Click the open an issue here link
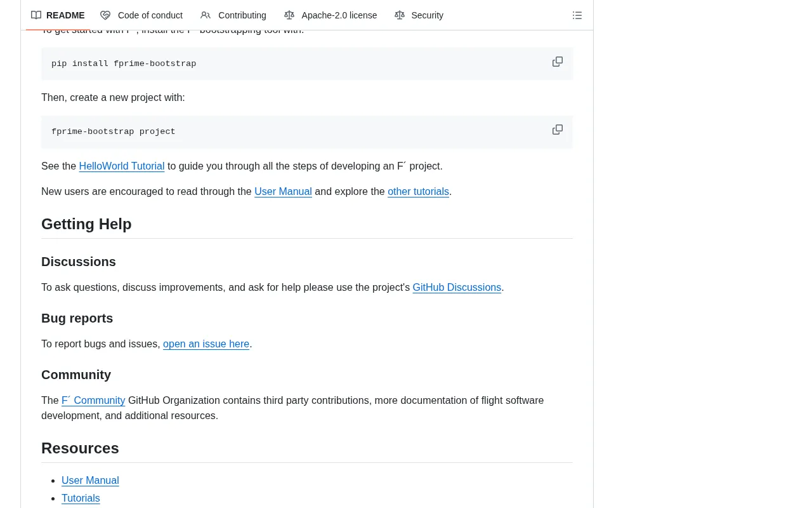812x508 pixels. [206, 344]
